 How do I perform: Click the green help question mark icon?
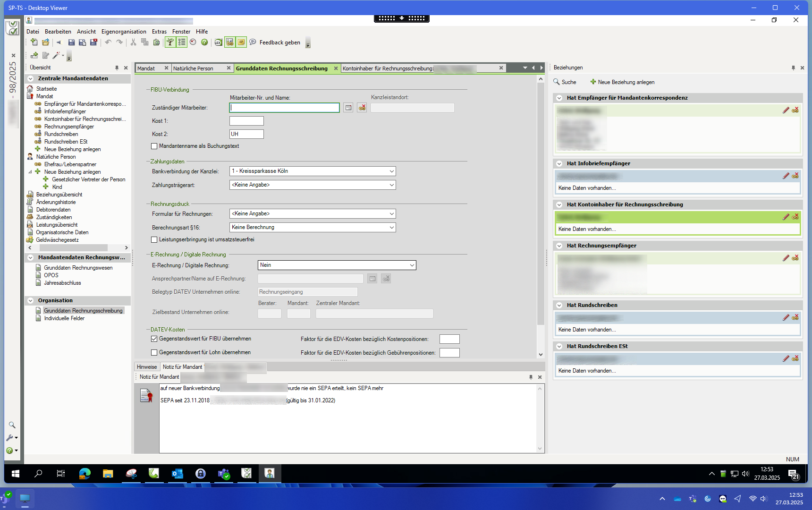click(x=204, y=42)
